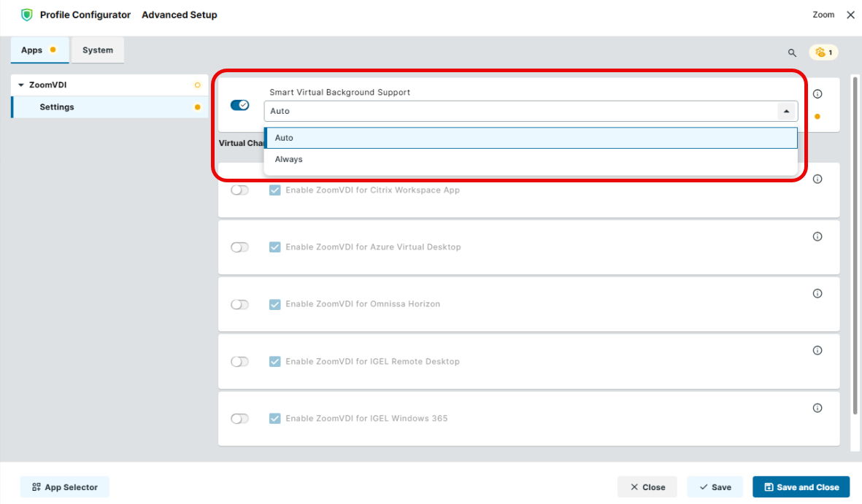Show info for IGEL Remote Desktop setting
The image size is (862, 504).
pyautogui.click(x=817, y=351)
